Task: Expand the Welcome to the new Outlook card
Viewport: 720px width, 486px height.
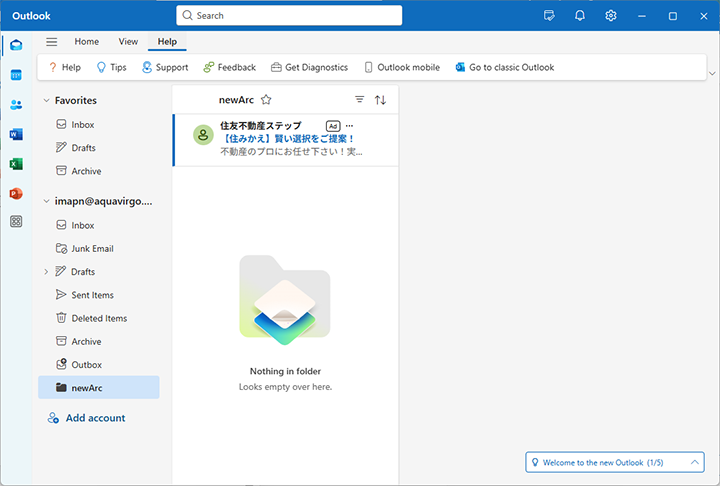Action: [695, 462]
